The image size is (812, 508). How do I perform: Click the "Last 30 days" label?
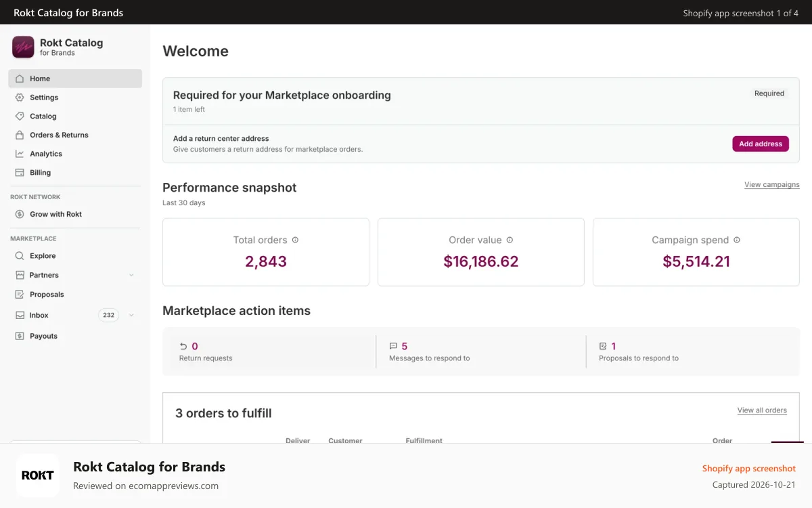point(184,203)
